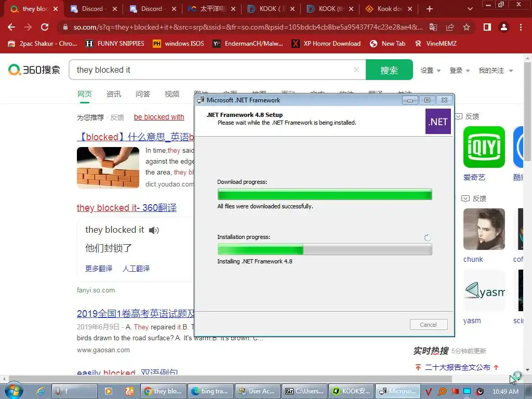Open the UC browser taskbar icon
The image size is (532, 399).
point(129,391)
